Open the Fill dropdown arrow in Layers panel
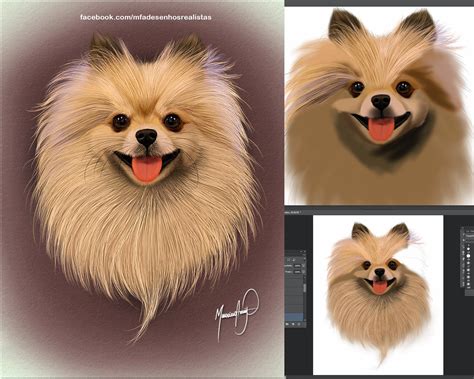The image size is (474, 379). point(303,272)
